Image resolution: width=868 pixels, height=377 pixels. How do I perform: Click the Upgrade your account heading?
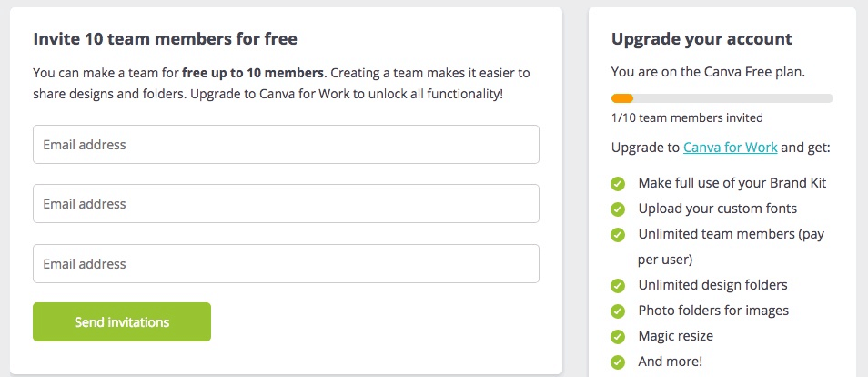[x=701, y=39]
